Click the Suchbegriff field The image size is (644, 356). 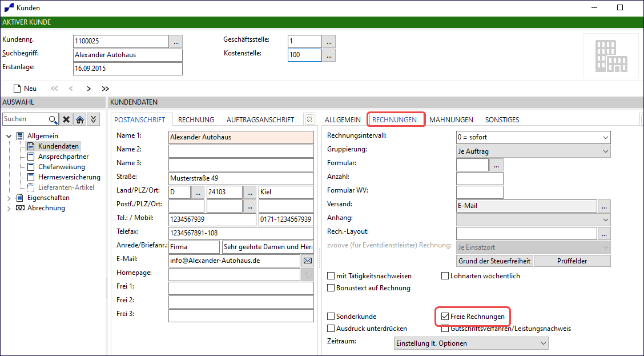tap(128, 55)
